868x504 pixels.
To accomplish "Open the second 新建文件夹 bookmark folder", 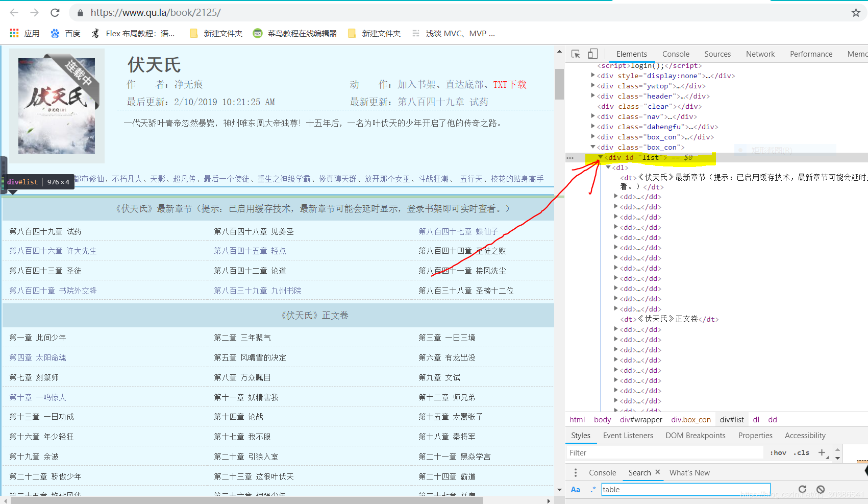I will pos(374,33).
